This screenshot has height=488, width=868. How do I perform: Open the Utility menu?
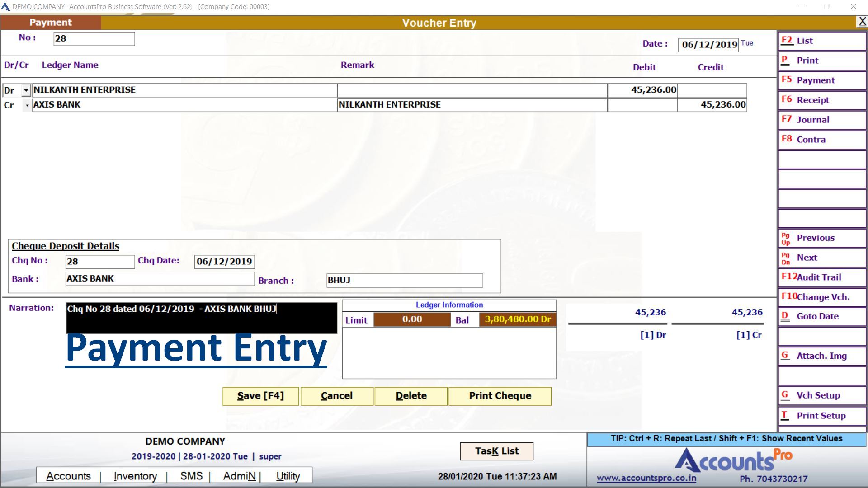288,476
